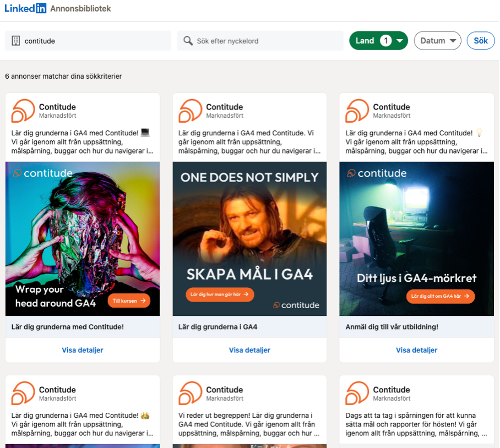Click Contitude logo on first ad card
Viewport: 500px width, 448px height.
(x=23, y=111)
